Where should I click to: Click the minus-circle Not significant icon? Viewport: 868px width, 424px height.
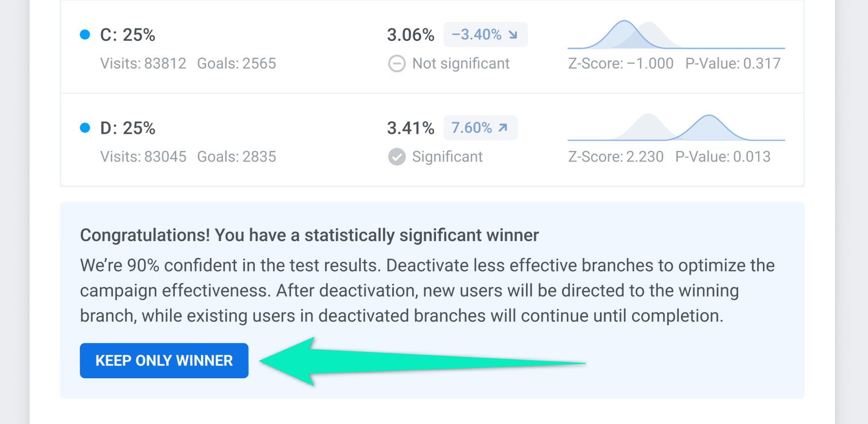[x=397, y=64]
